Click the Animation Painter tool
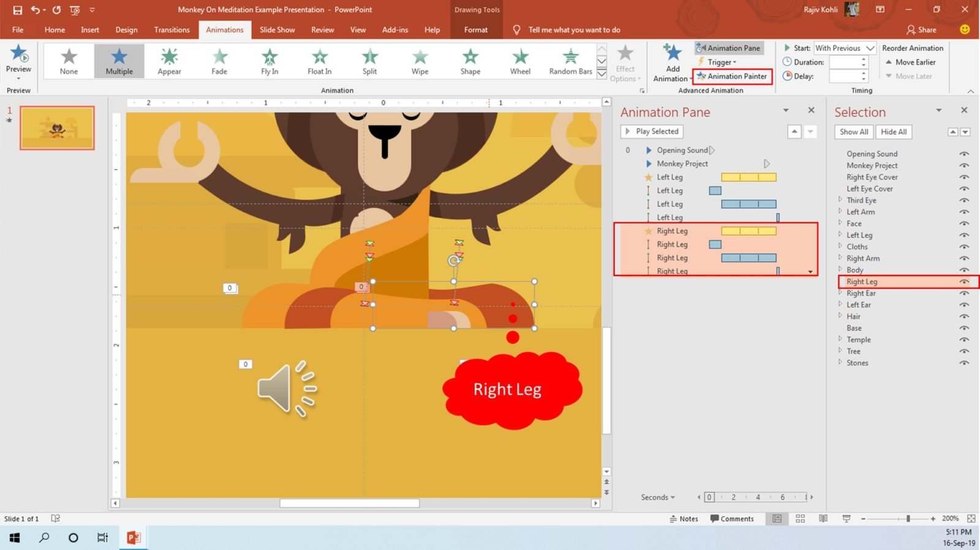Image resolution: width=980 pixels, height=550 pixels. click(732, 76)
